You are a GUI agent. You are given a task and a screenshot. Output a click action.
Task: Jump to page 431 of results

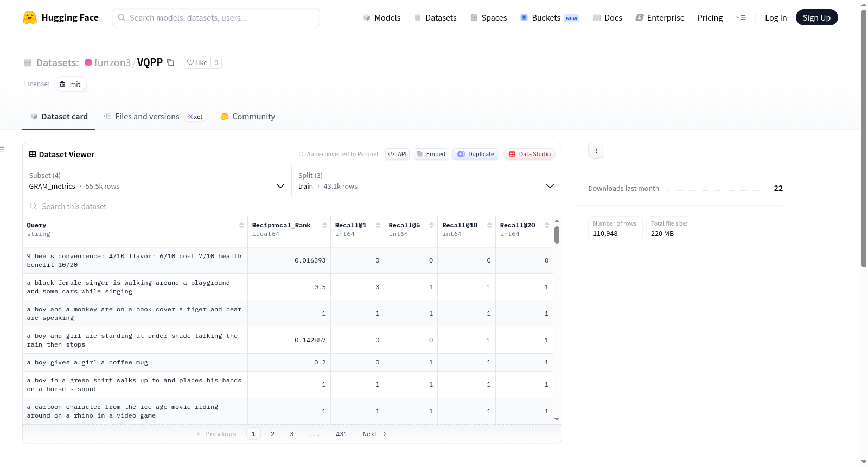point(341,434)
